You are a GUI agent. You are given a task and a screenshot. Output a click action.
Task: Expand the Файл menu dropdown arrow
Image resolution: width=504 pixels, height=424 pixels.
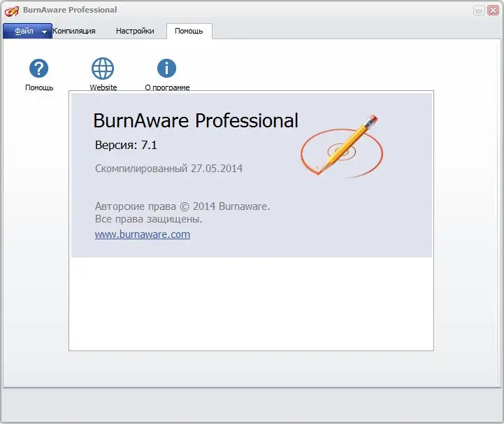[x=44, y=31]
